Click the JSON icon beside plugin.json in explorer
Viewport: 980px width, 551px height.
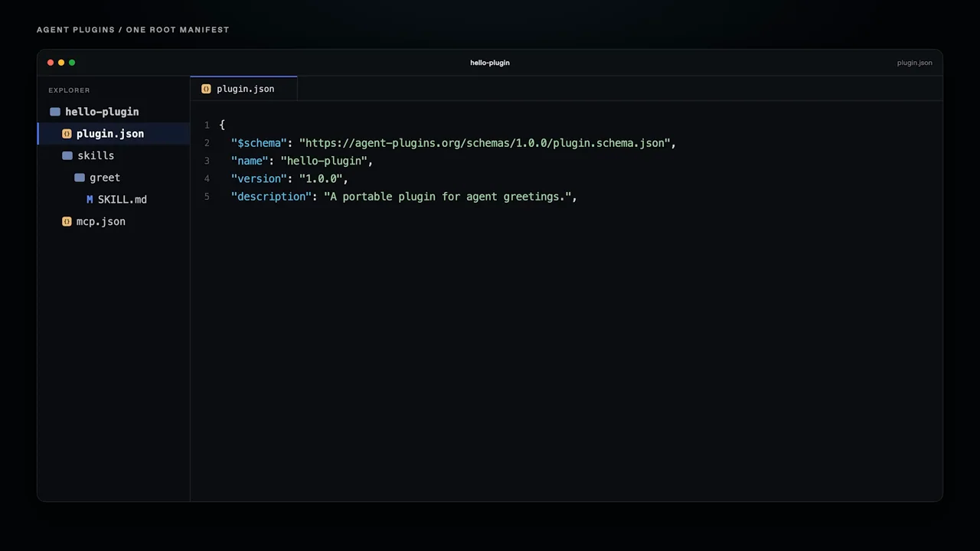pos(67,134)
